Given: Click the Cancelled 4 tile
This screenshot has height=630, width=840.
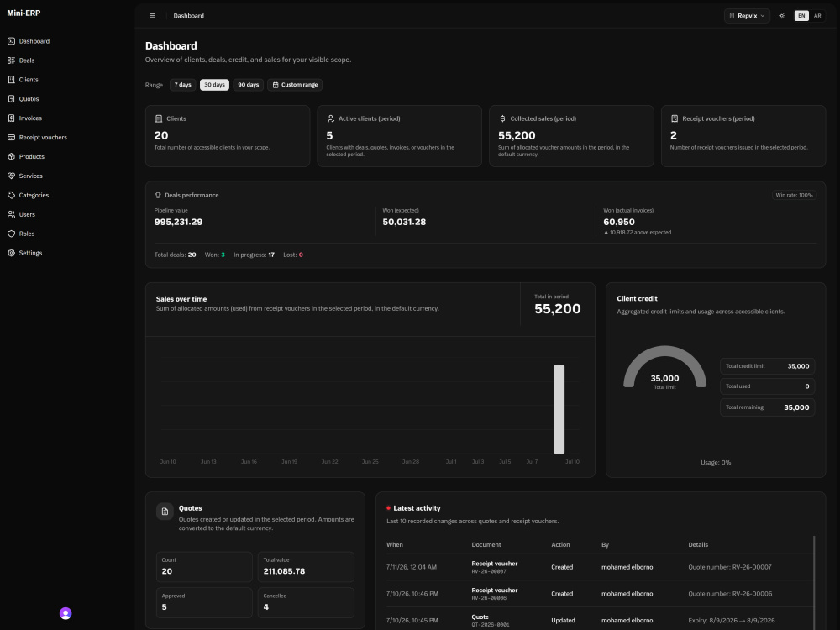Looking at the screenshot, I should coord(306,602).
